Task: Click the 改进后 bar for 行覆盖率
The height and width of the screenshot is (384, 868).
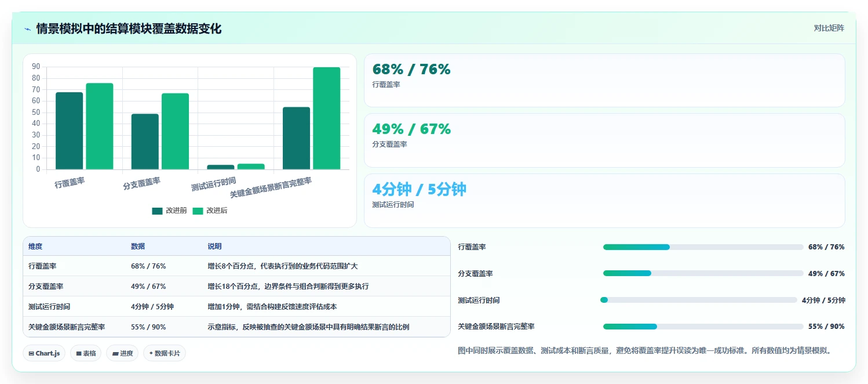Action: [x=100, y=126]
